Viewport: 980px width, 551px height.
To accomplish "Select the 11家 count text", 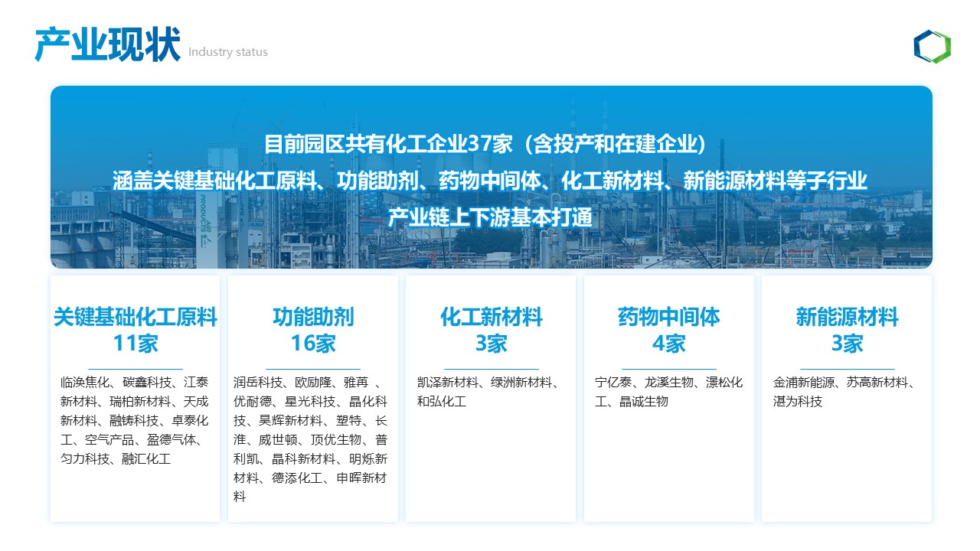I will click(x=136, y=344).
